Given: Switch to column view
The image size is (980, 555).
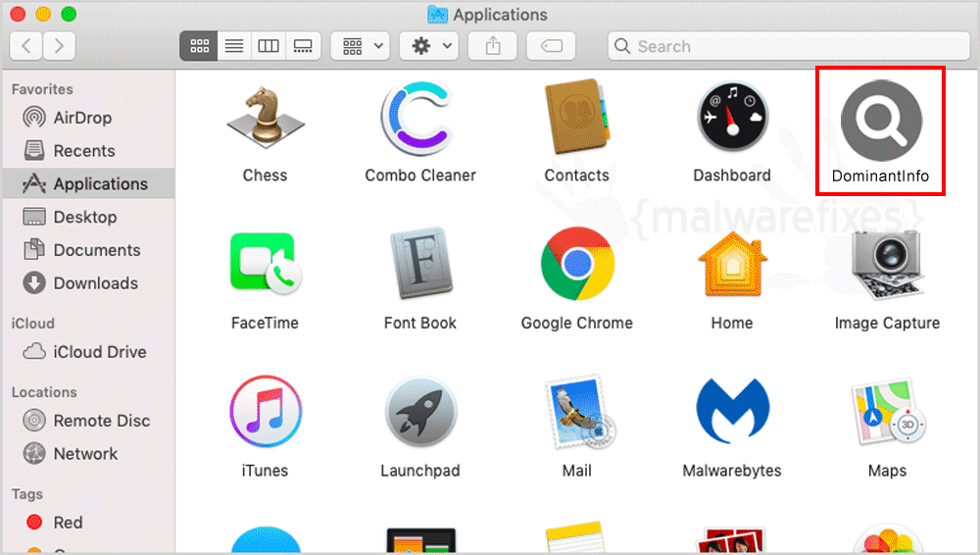Looking at the screenshot, I should coord(269,46).
